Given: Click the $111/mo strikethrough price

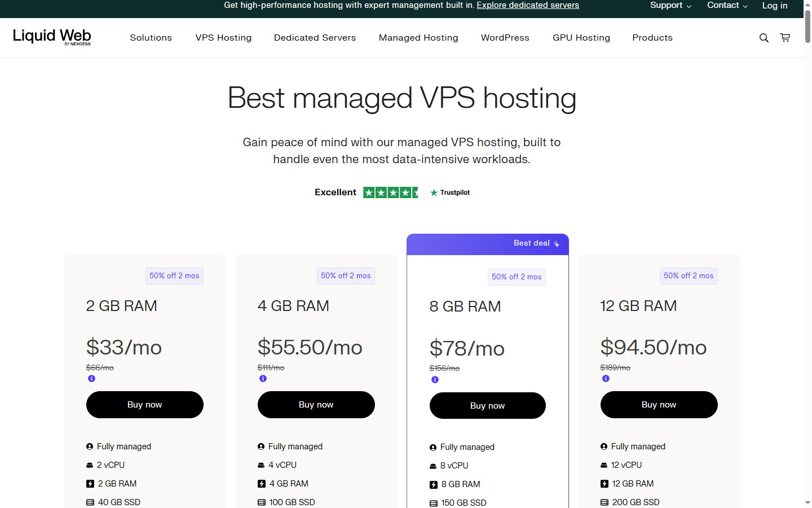Looking at the screenshot, I should (271, 367).
